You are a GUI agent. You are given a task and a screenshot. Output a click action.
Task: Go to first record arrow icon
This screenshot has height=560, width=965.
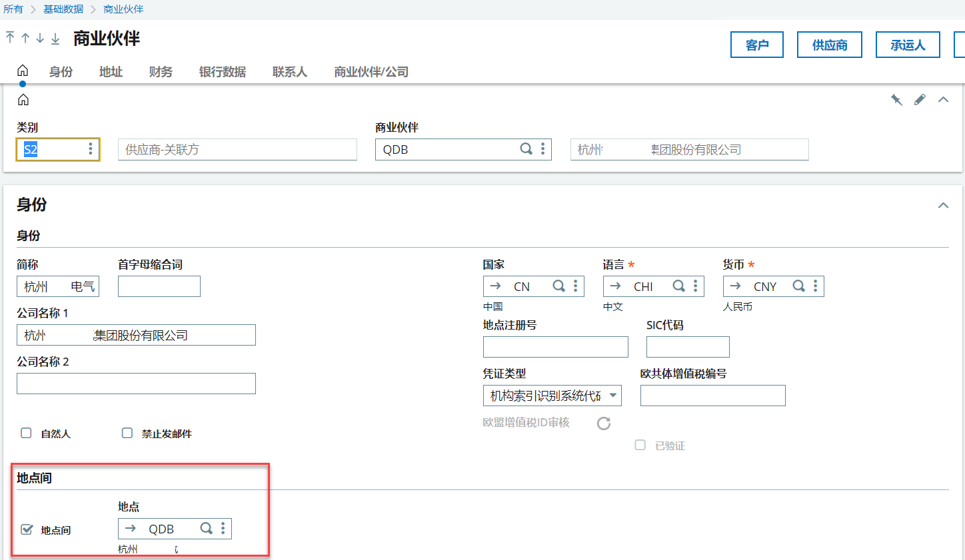click(x=10, y=38)
